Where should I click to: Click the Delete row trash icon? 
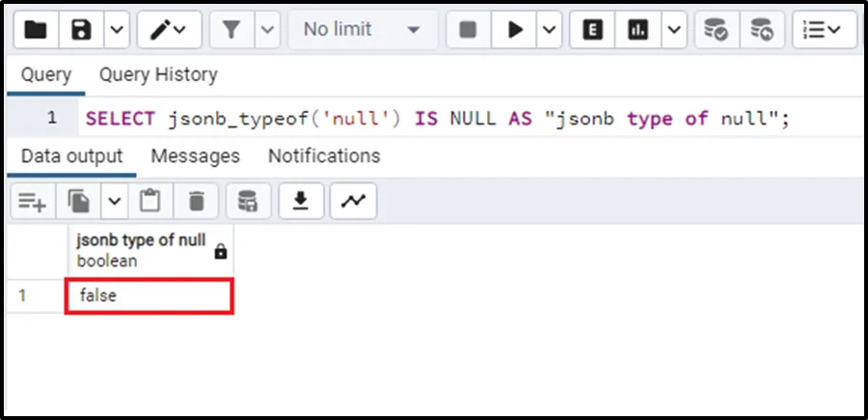tap(197, 201)
